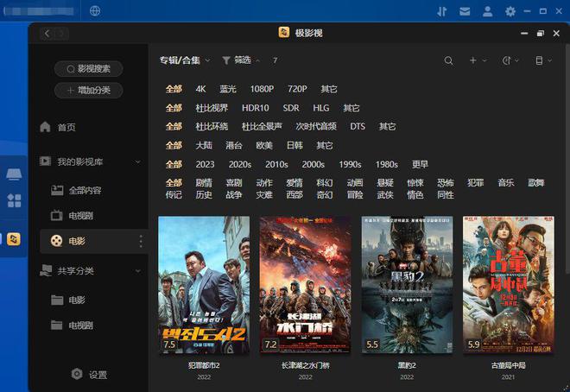The image size is (570, 392).
Task: Click the globe icon in top bar
Action: (95, 11)
